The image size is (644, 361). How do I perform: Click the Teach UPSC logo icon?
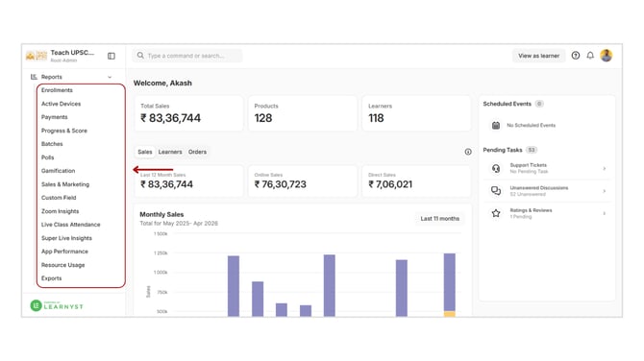37,56
